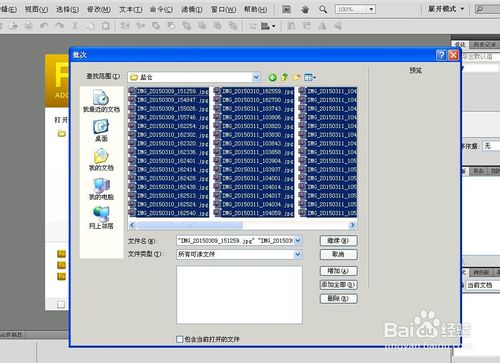Create a new folder icon

(296, 77)
